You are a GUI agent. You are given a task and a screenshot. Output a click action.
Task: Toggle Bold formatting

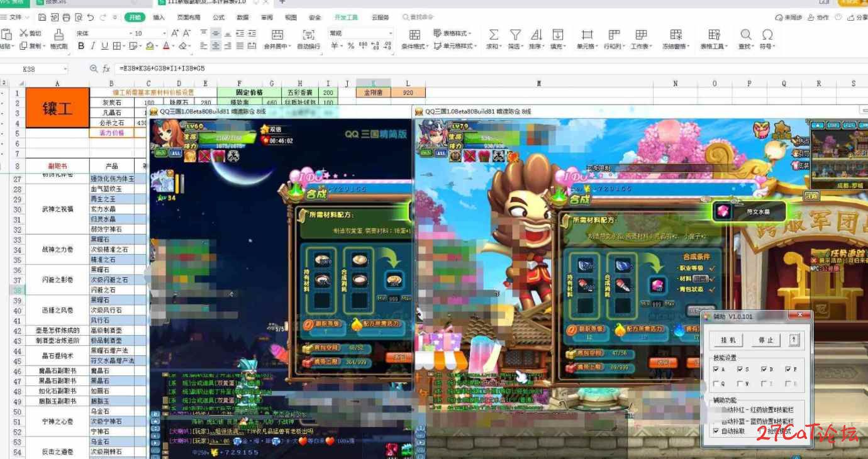click(x=81, y=45)
